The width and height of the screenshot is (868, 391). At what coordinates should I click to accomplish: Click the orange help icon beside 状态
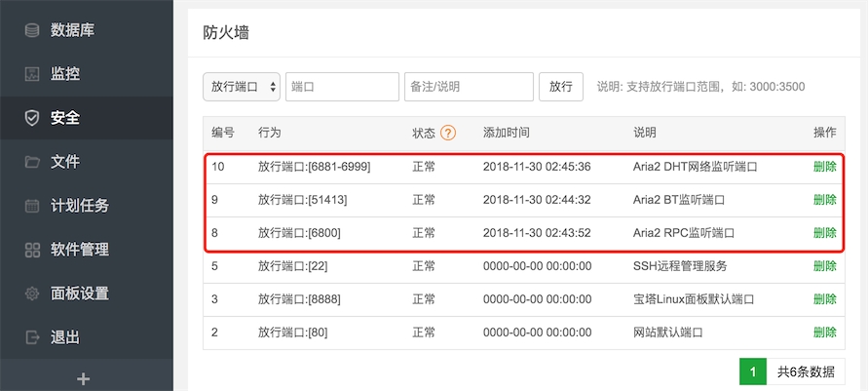(x=448, y=133)
